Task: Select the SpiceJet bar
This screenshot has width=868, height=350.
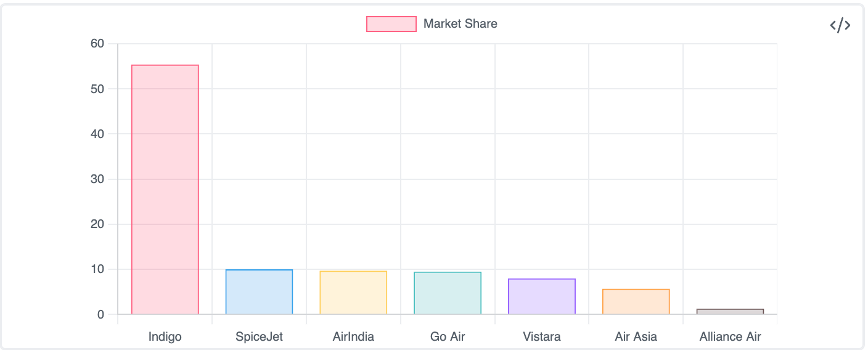Action: click(259, 292)
